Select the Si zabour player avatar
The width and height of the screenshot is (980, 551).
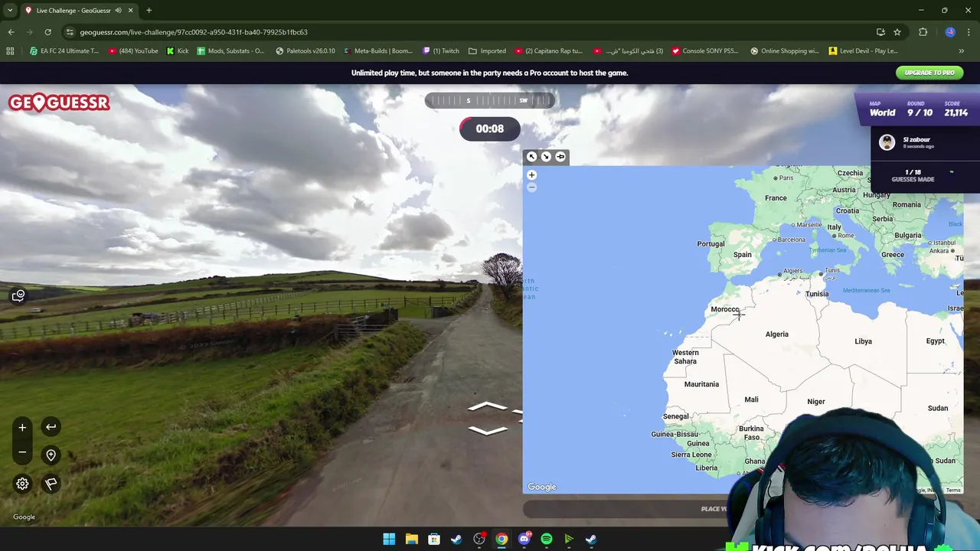(x=887, y=142)
